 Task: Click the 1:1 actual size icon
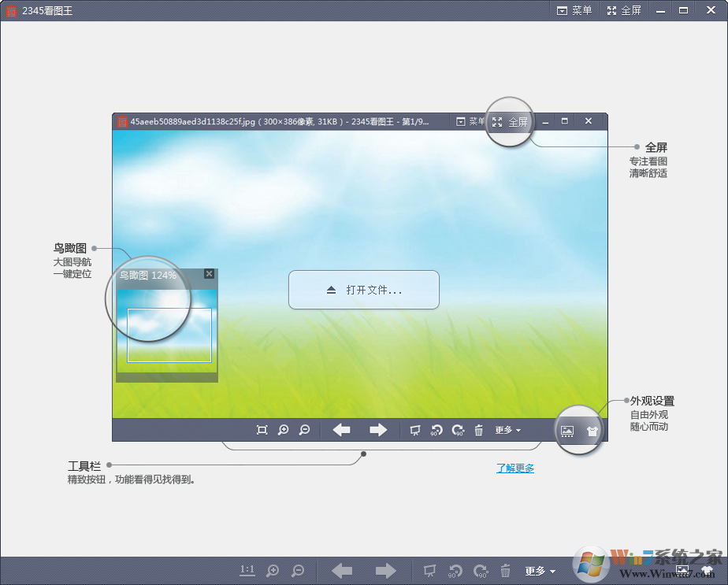[247, 571]
